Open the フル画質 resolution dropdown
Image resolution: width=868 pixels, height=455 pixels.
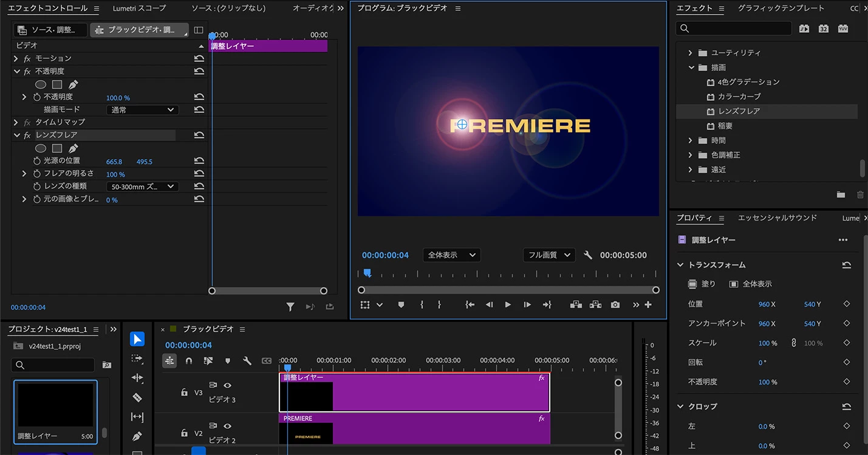pos(549,255)
